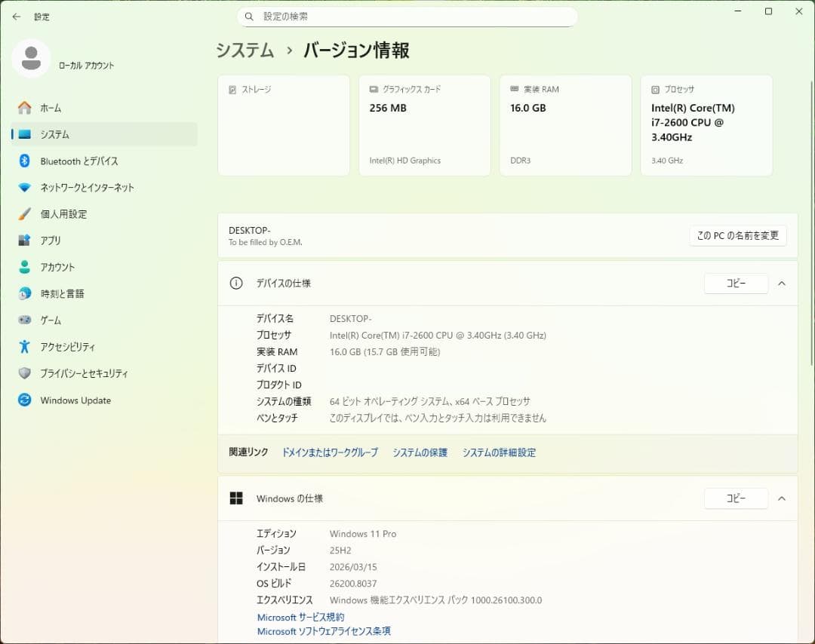Click the back arrow icon

pyautogui.click(x=17, y=17)
